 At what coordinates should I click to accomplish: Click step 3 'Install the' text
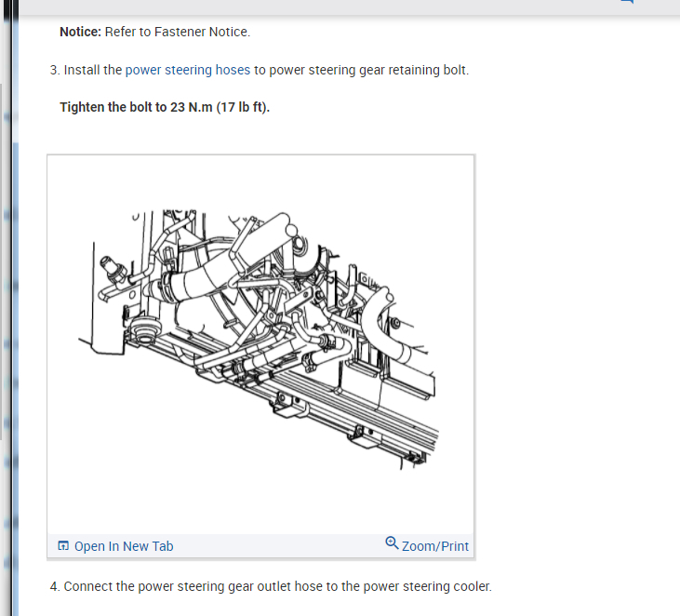[93, 70]
